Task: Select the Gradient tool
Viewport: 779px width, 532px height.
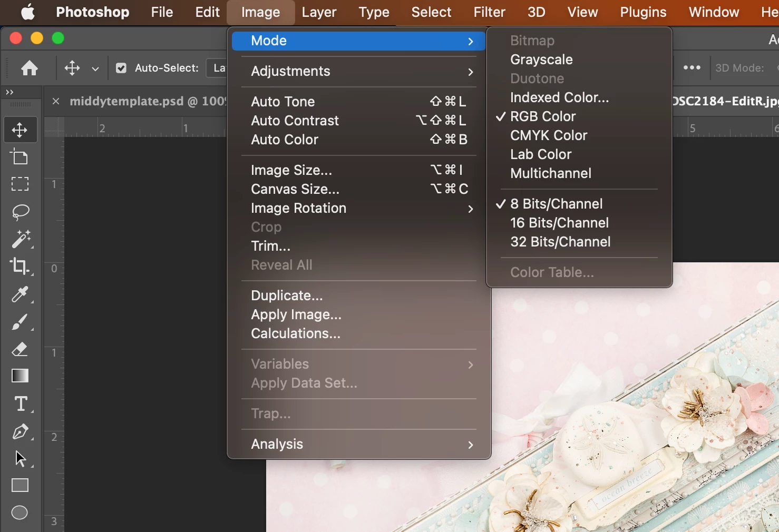Action: click(20, 376)
